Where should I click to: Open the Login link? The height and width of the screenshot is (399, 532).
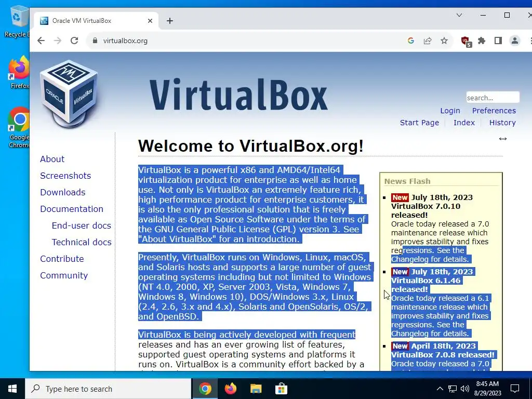click(x=450, y=111)
